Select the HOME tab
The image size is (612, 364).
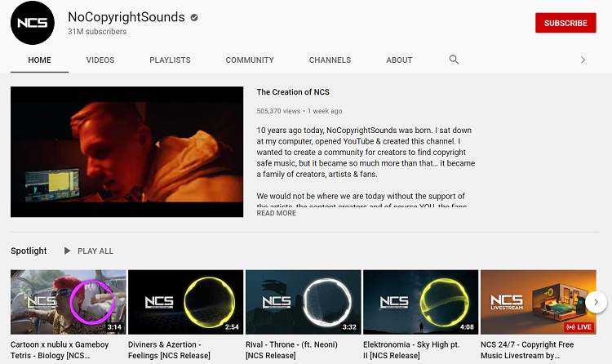click(39, 60)
